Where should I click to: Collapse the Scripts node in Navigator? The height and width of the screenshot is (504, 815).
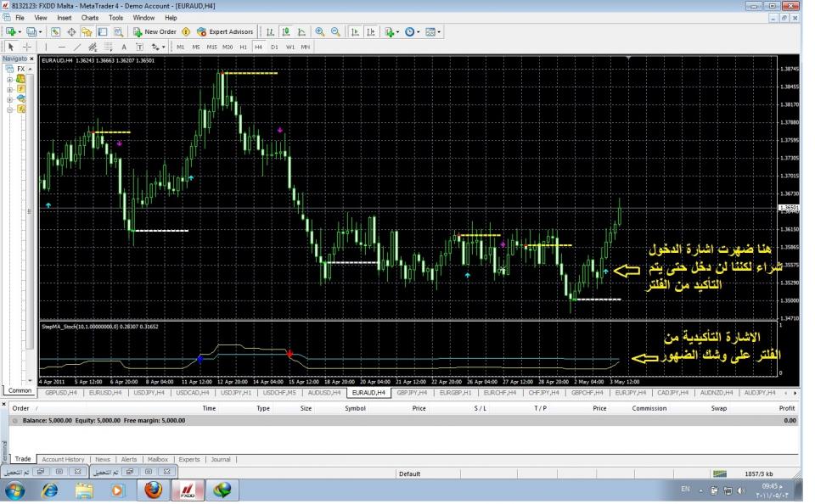(9, 109)
